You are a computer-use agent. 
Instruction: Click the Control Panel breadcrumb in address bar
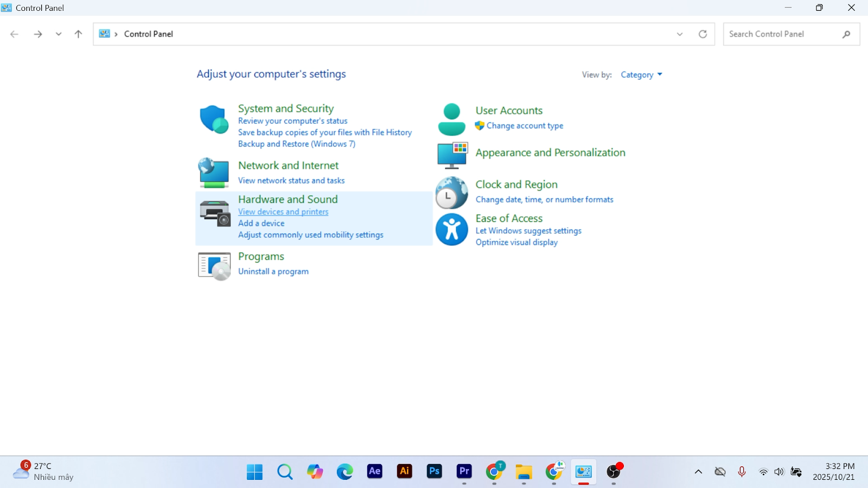coord(149,34)
